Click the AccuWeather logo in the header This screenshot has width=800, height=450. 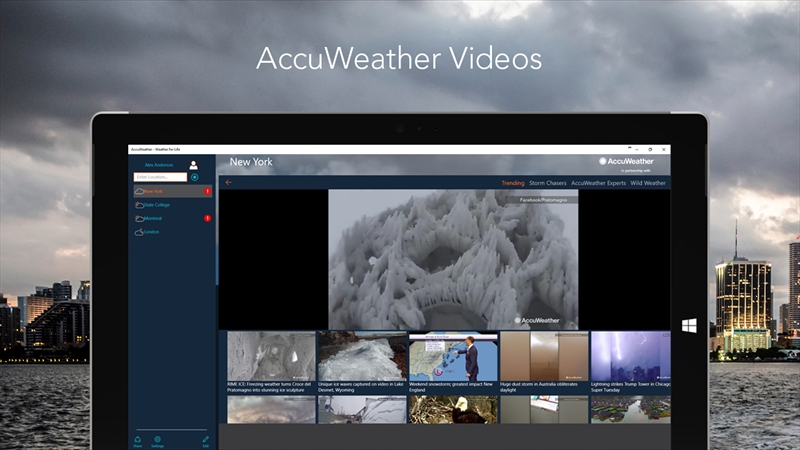point(626,161)
